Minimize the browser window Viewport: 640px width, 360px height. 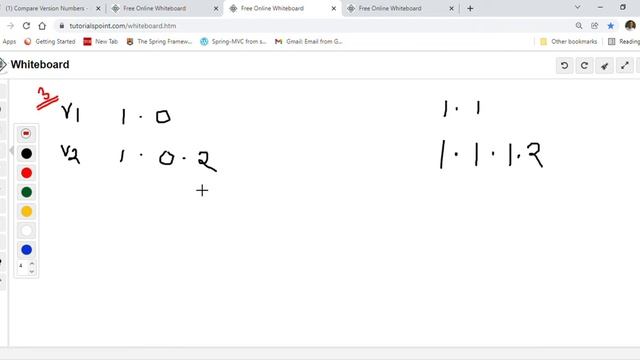(x=600, y=7)
